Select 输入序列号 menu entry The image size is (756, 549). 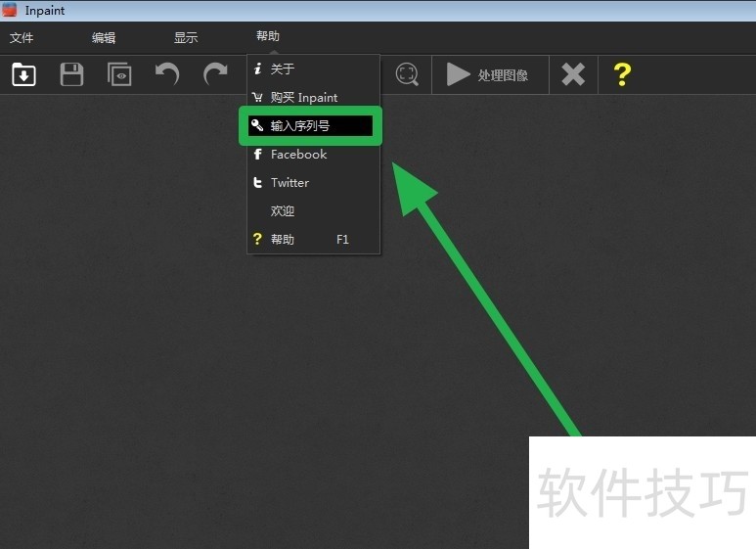[x=310, y=126]
